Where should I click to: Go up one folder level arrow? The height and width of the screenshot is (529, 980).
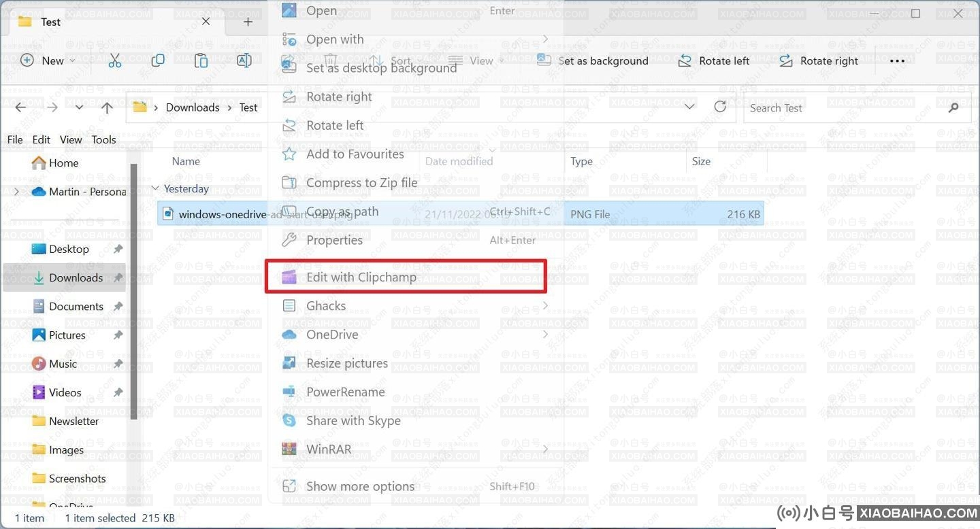click(x=107, y=107)
